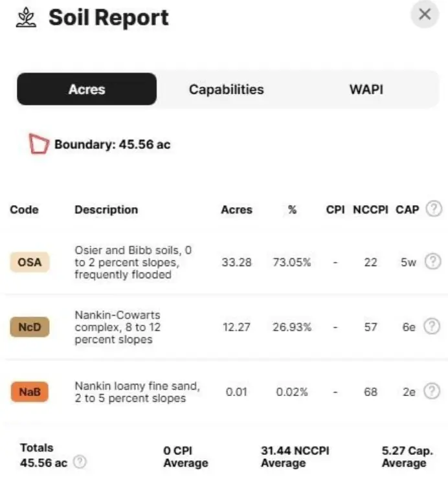Select the Acres tab
Image resolution: width=448 pixels, height=497 pixels.
click(x=87, y=89)
